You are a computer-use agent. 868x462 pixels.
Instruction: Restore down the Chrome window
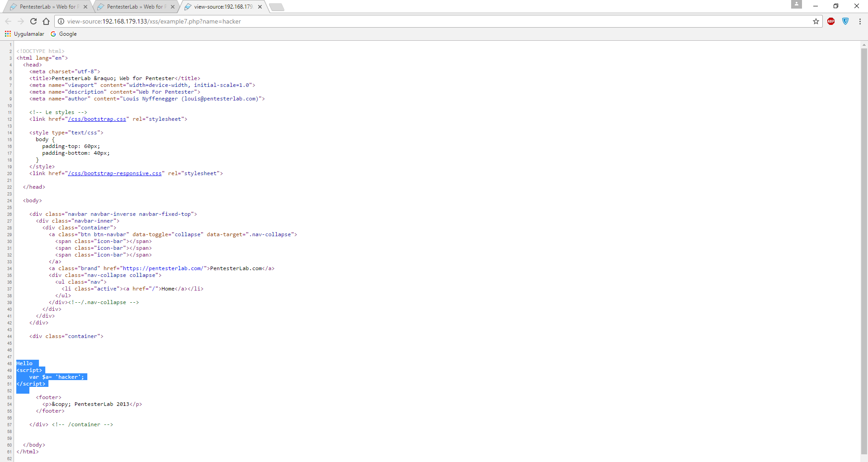(836, 6)
